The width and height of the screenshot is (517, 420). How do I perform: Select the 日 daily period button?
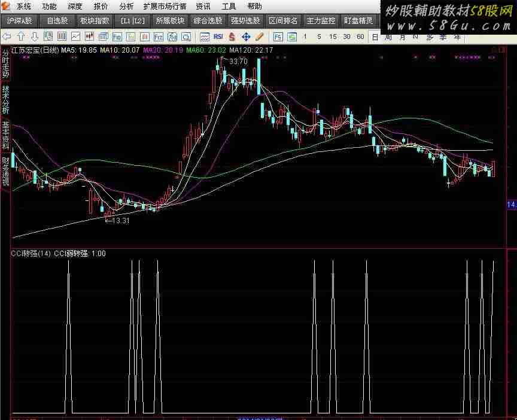(x=375, y=37)
